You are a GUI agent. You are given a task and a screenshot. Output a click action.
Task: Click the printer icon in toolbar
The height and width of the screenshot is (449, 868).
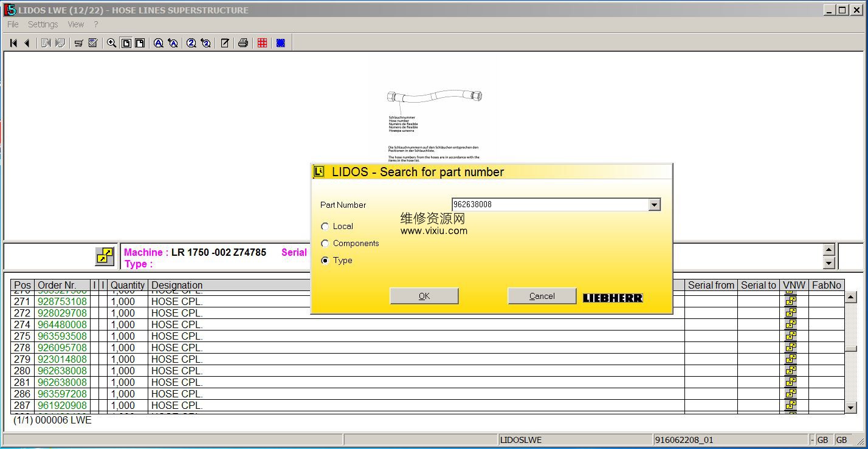pyautogui.click(x=243, y=43)
